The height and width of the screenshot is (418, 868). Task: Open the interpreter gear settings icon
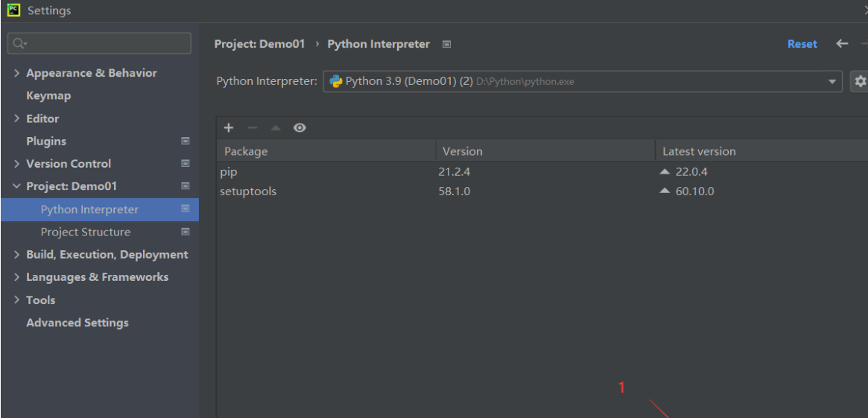coord(860,81)
